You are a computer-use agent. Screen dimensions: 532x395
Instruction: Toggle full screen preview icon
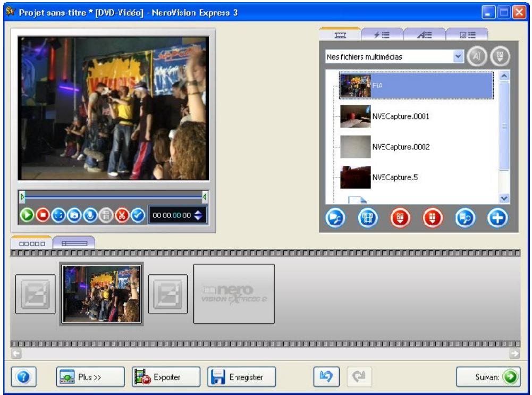(x=58, y=215)
